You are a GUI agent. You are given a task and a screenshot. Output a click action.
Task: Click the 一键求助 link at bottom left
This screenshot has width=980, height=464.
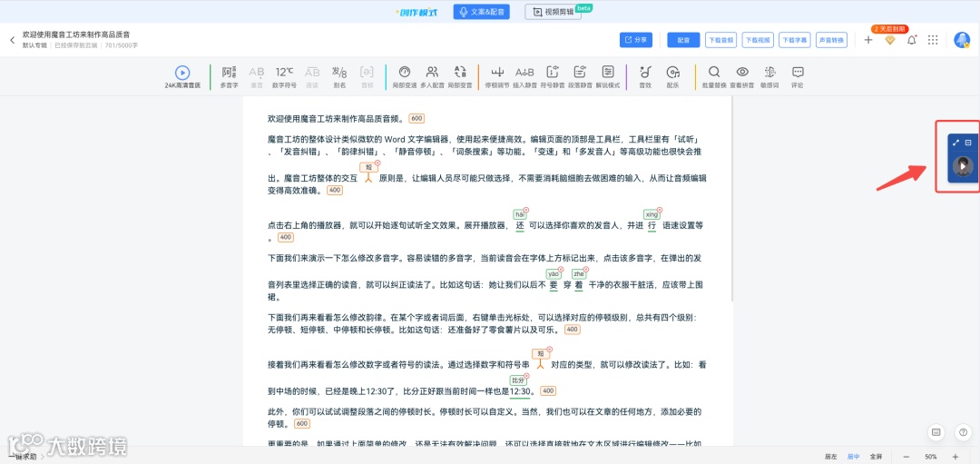pos(21,457)
